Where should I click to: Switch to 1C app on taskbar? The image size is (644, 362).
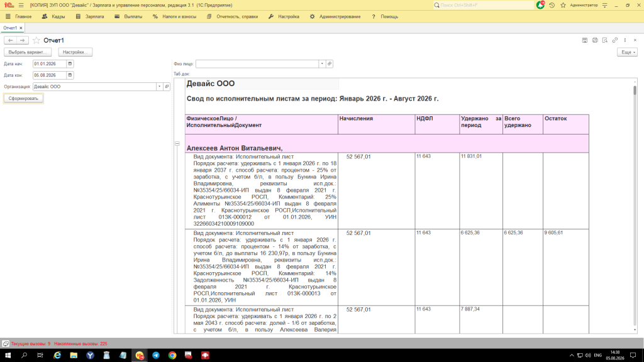point(139,356)
